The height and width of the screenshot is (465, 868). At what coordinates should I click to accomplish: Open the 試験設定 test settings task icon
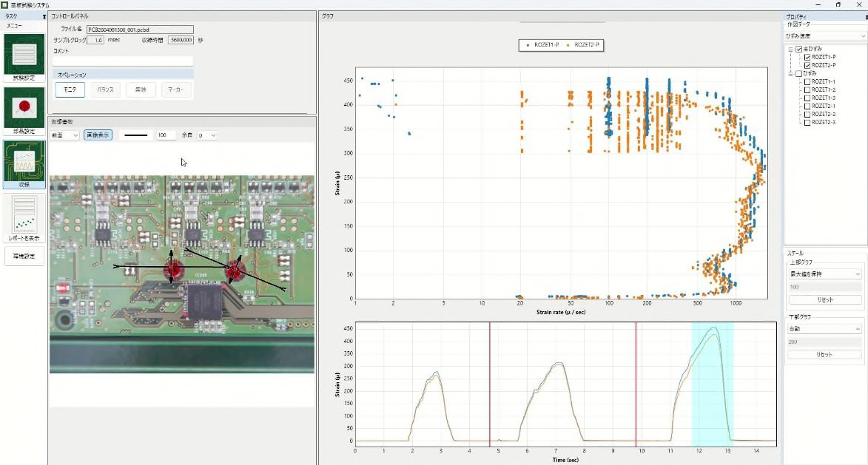tap(24, 58)
